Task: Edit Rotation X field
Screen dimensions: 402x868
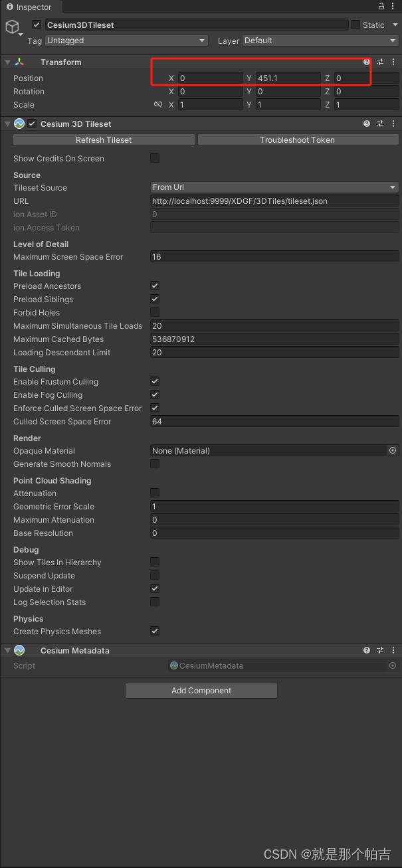Action: pyautogui.click(x=210, y=92)
